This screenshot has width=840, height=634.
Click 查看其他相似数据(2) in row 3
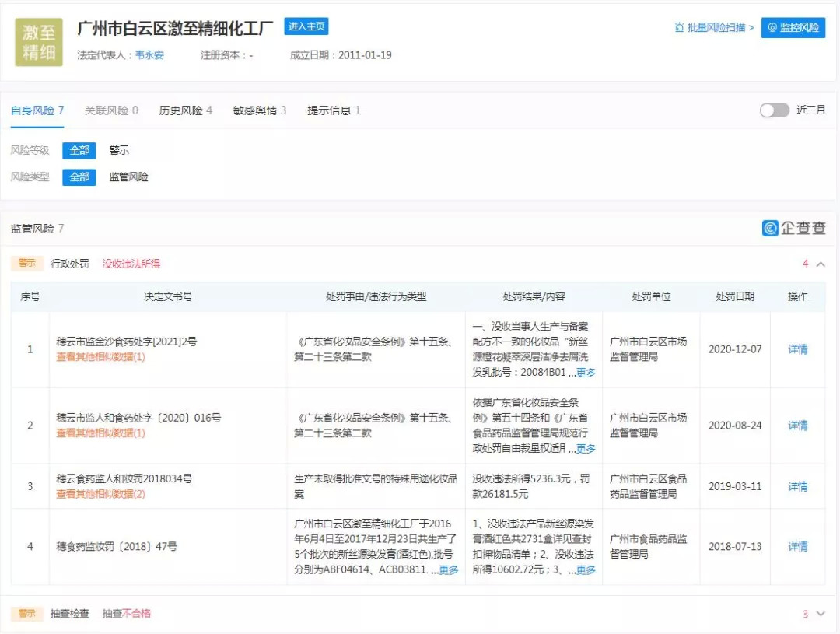100,494
